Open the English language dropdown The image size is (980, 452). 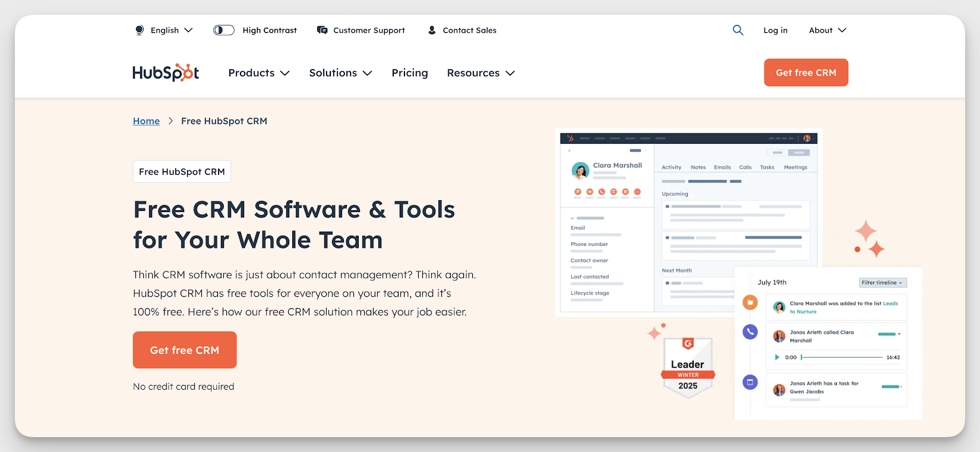click(172, 30)
